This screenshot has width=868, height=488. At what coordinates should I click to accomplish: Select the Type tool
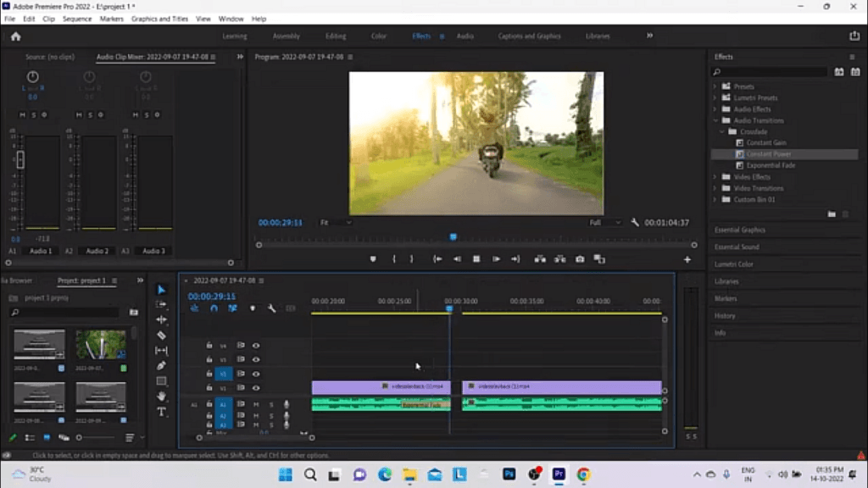(161, 412)
